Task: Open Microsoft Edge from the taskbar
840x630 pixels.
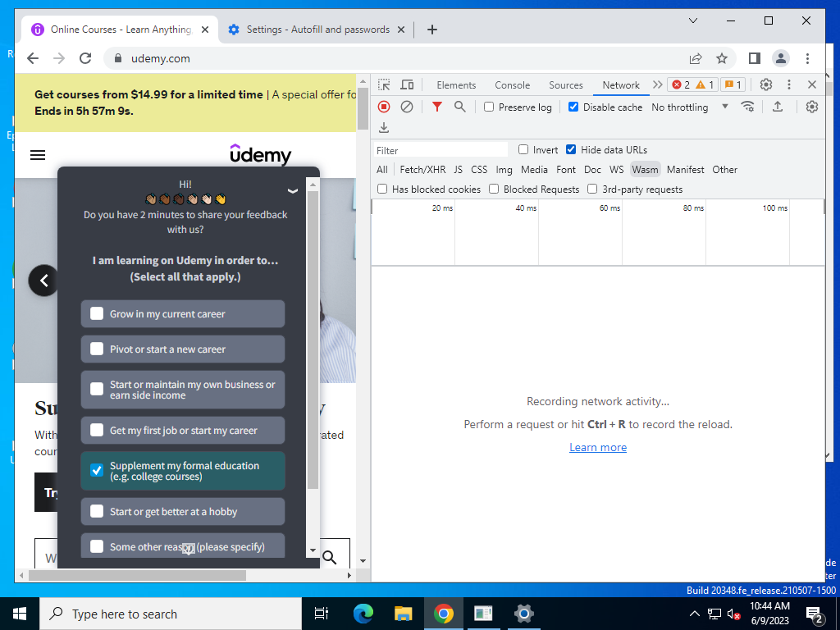Action: tap(363, 614)
